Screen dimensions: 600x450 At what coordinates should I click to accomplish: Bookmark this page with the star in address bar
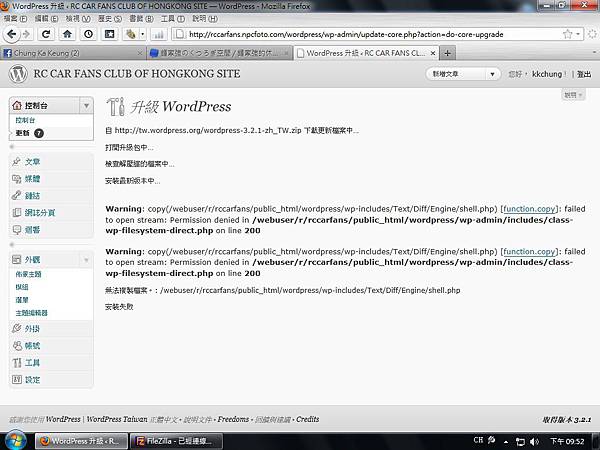567,34
